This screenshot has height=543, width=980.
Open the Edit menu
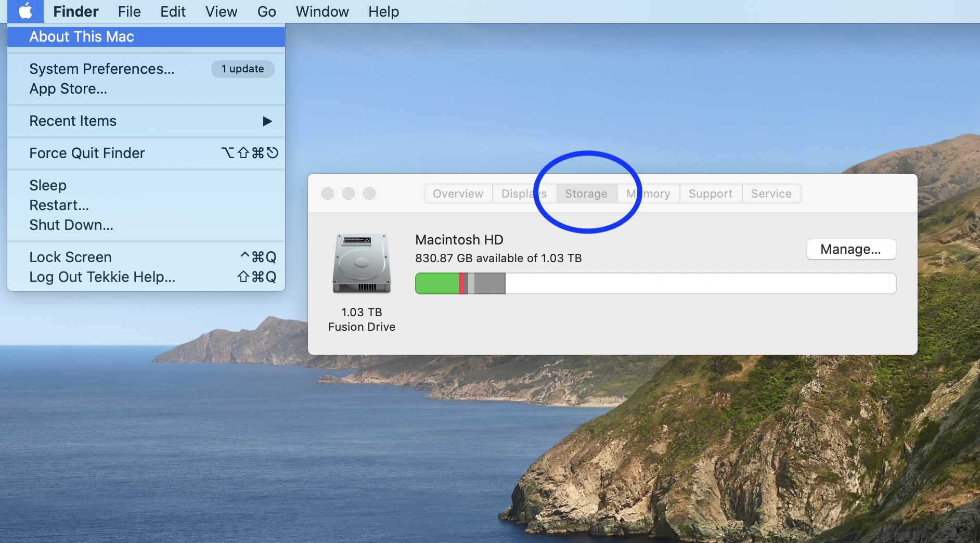coord(173,11)
